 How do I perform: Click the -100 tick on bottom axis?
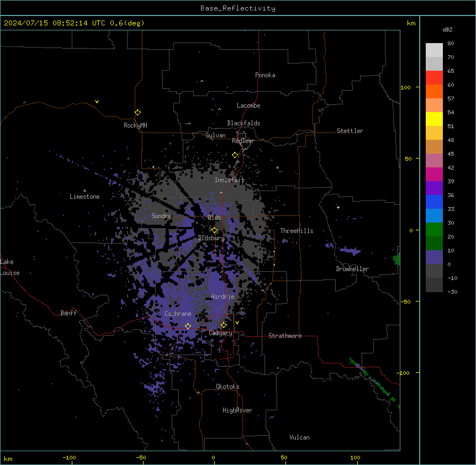(x=69, y=457)
